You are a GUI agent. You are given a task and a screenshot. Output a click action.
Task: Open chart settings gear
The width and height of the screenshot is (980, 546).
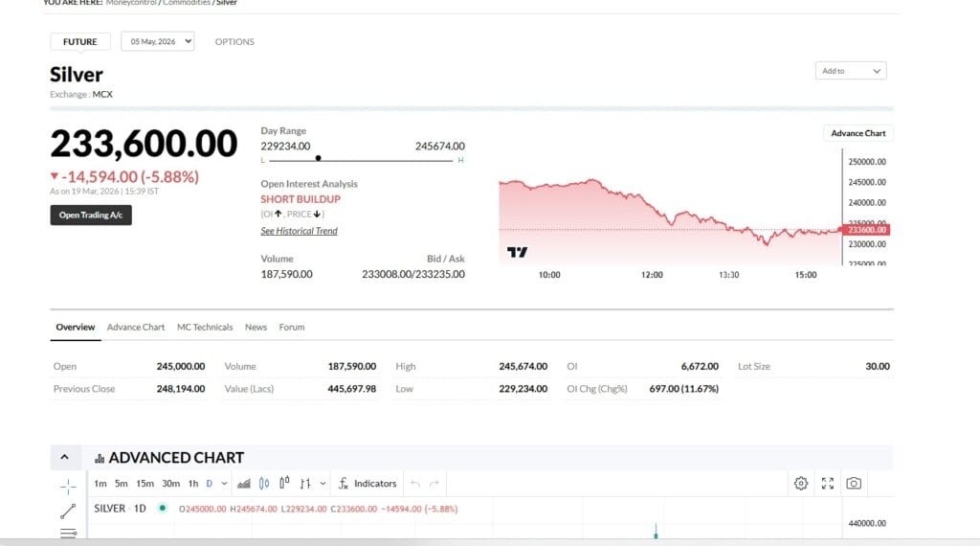801,484
